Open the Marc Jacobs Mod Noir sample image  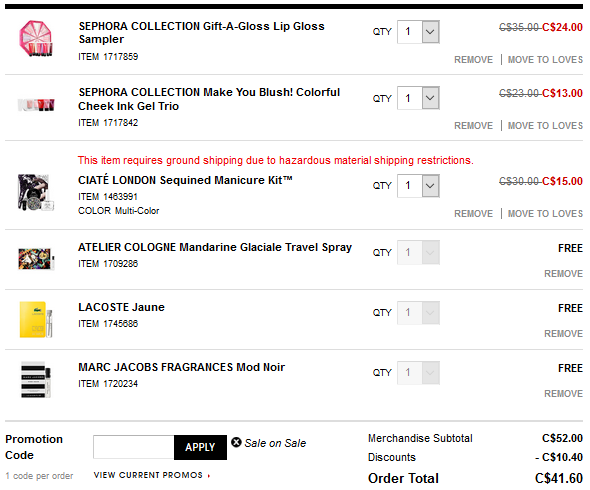36,379
